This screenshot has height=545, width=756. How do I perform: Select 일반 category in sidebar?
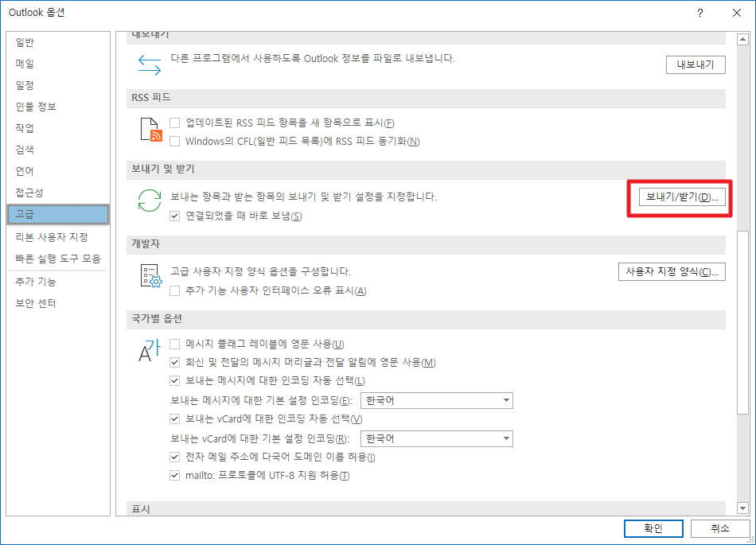pos(58,42)
